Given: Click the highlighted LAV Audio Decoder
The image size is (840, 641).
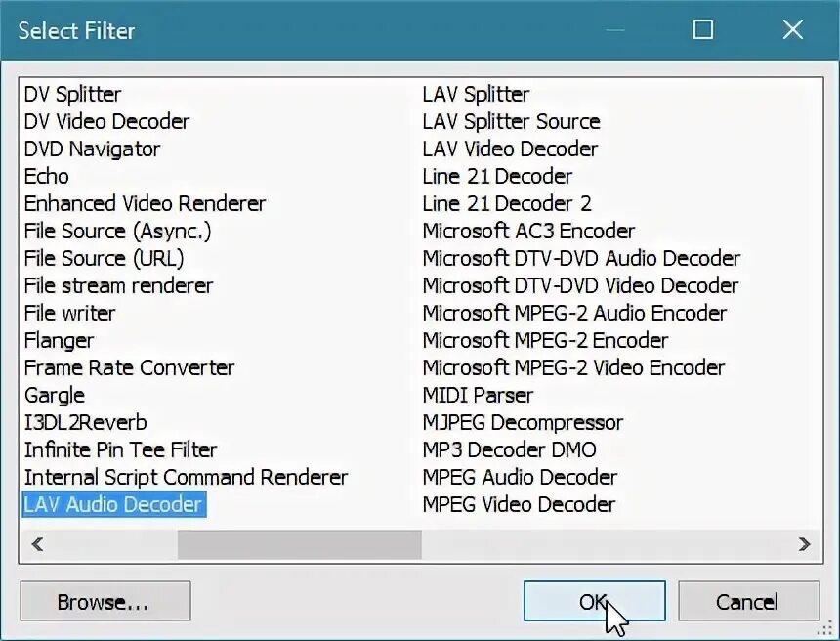Looking at the screenshot, I should tap(113, 504).
